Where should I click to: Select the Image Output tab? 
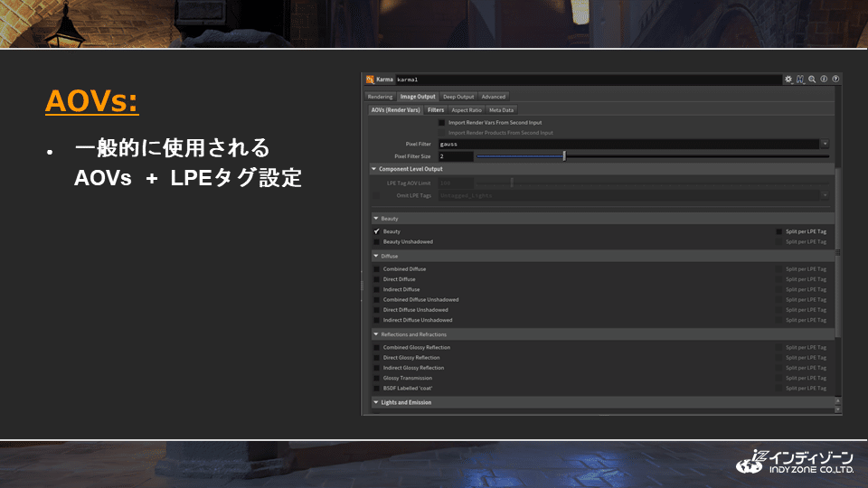(x=418, y=97)
